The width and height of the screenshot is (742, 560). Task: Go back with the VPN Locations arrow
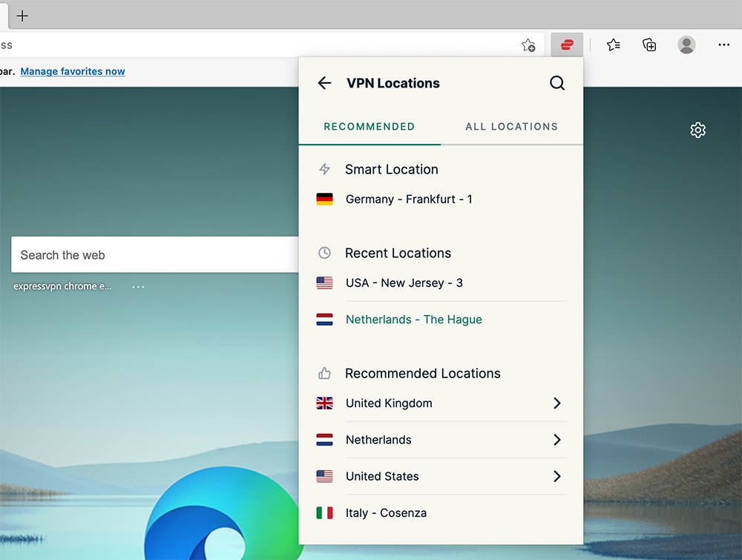(325, 83)
